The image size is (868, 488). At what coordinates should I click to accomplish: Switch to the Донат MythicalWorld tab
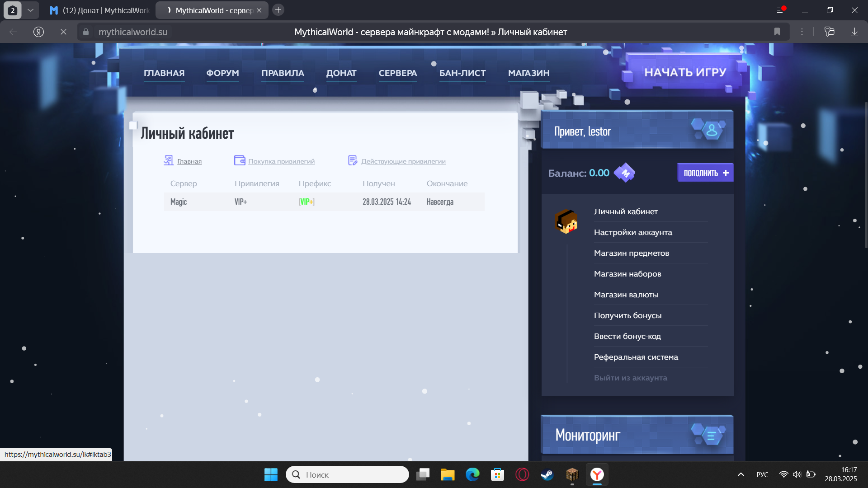click(99, 10)
